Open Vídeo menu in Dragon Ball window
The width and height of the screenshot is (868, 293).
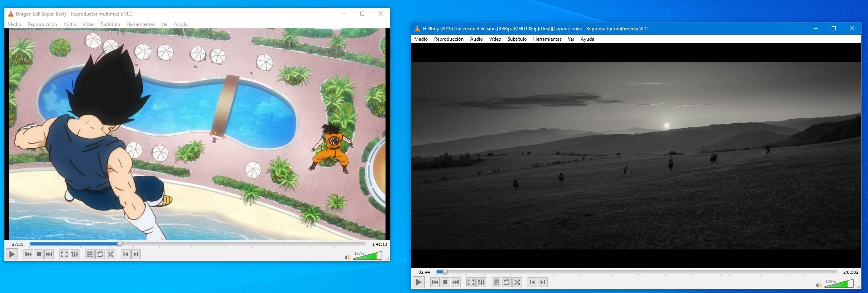coord(89,24)
